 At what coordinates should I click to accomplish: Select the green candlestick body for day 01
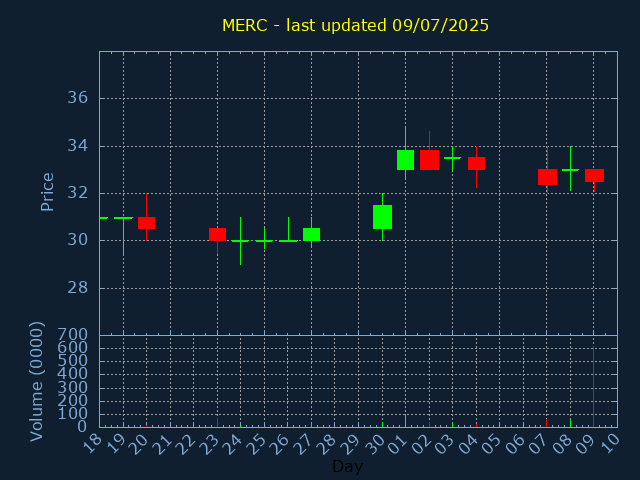[405, 160]
